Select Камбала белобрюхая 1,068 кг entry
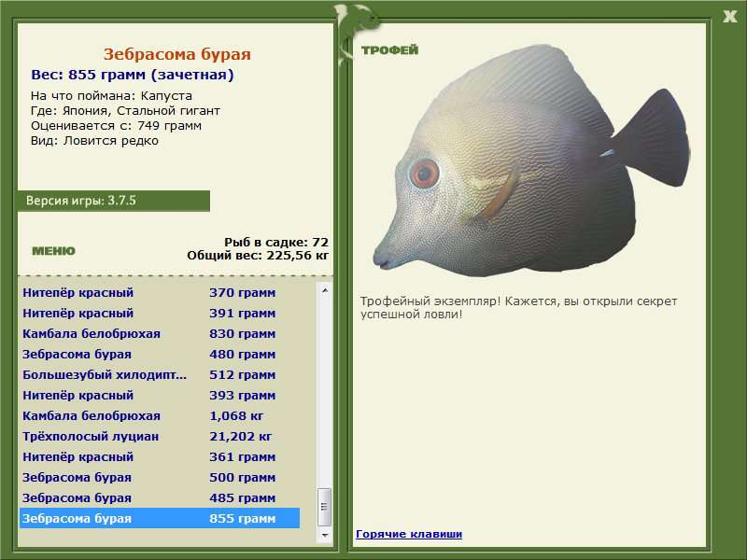 click(149, 416)
